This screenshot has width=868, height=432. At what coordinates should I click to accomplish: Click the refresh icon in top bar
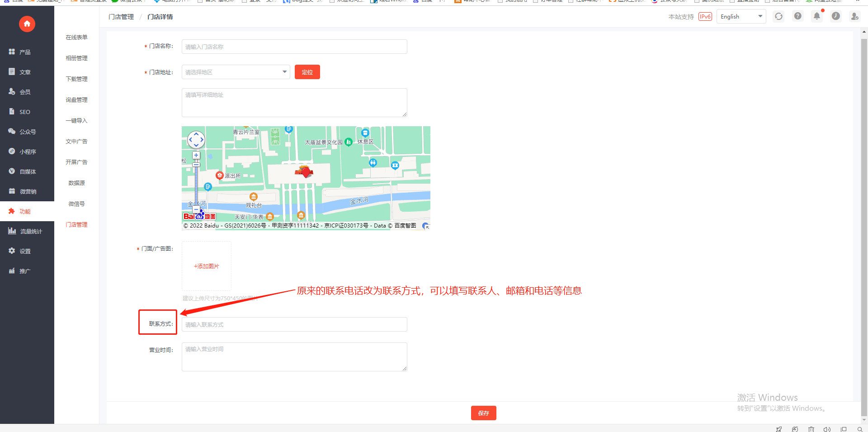click(778, 17)
